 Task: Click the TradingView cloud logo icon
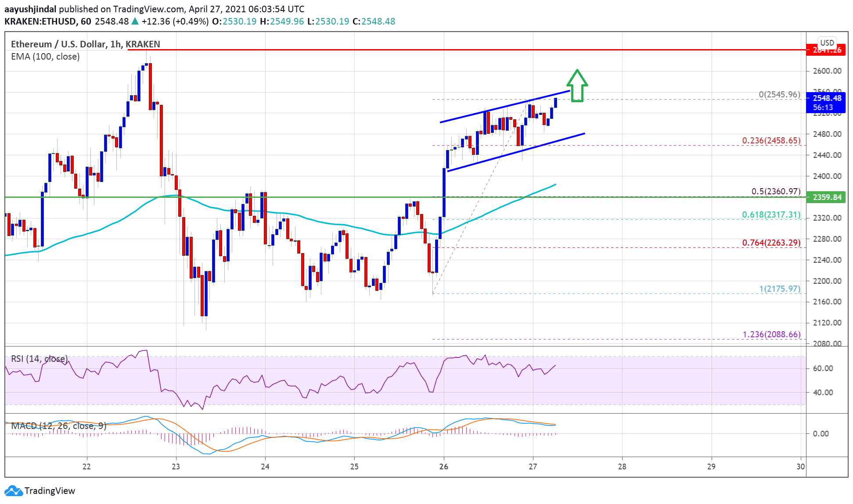[x=13, y=491]
